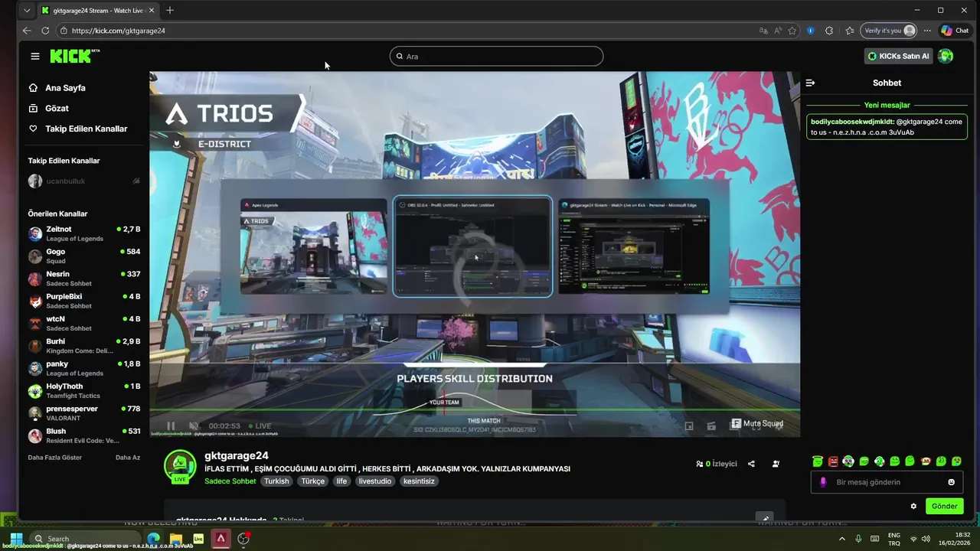This screenshot has height=551, width=980.
Task: Click the share stream icon
Action: pos(751,464)
